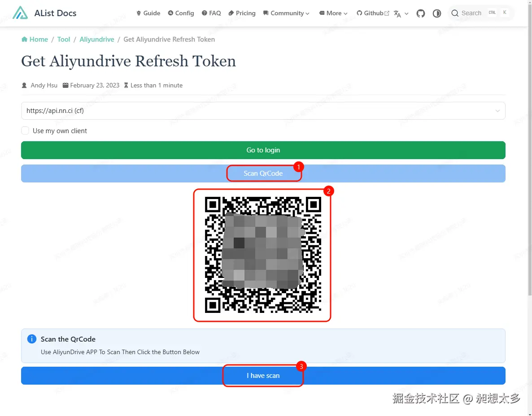
Task: Follow the Github external link
Action: pyautogui.click(x=373, y=13)
